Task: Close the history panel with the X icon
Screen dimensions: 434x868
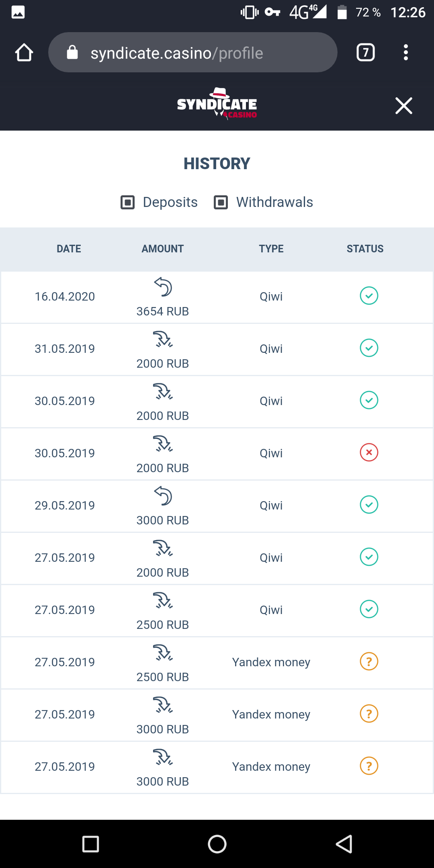Action: pos(403,106)
